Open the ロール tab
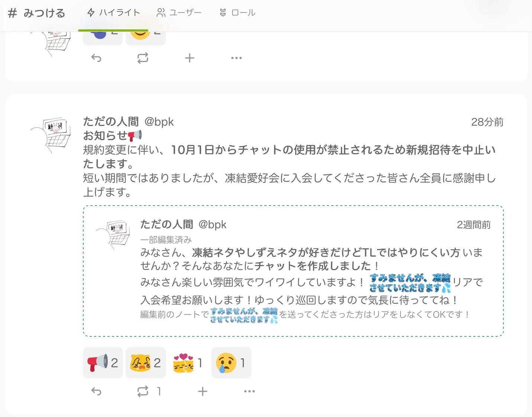532x417 pixels. click(237, 13)
